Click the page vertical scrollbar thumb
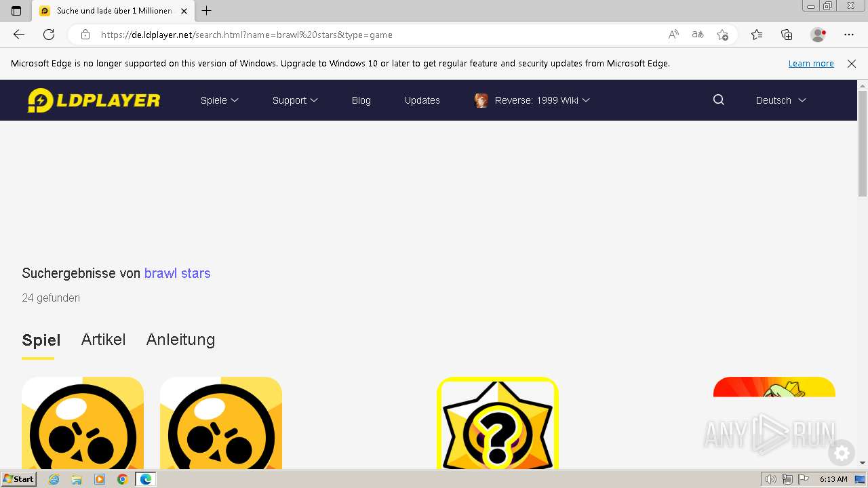Image resolution: width=868 pixels, height=488 pixels. [863, 142]
